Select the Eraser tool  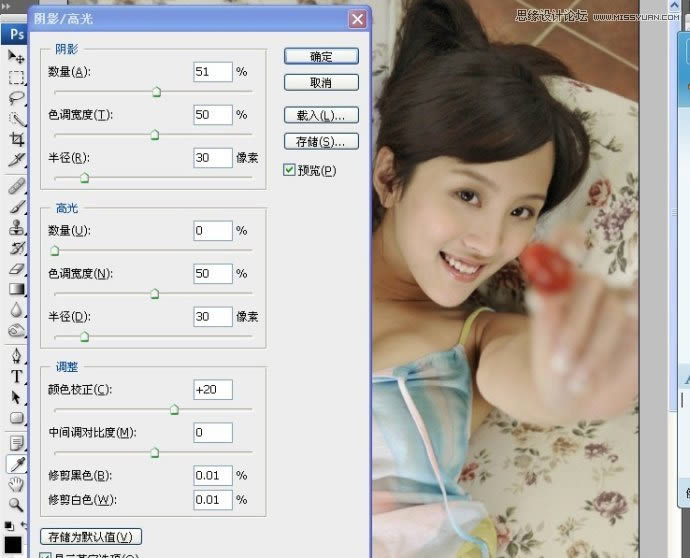(16, 268)
